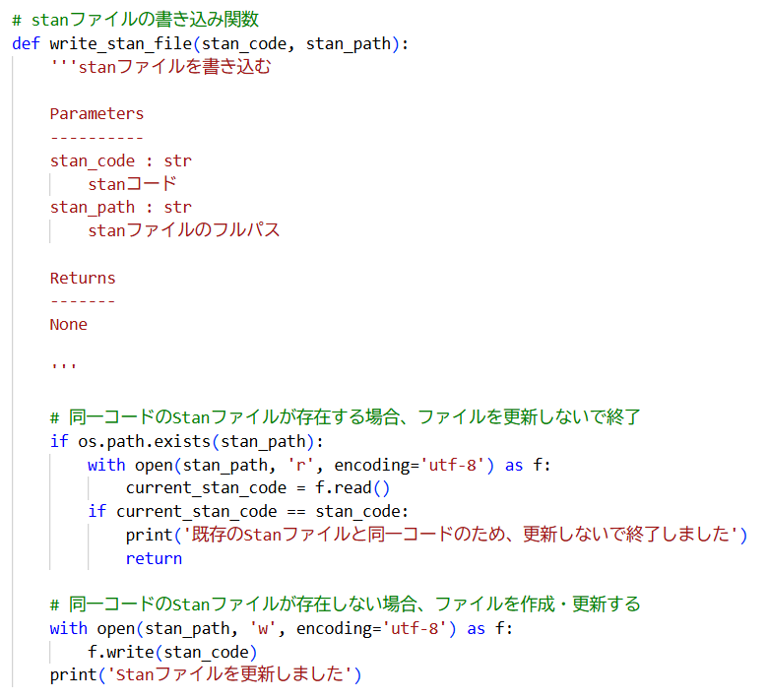The height and width of the screenshot is (700, 768).
Task: Click the 'r' mode string in open call
Action: 300,465
